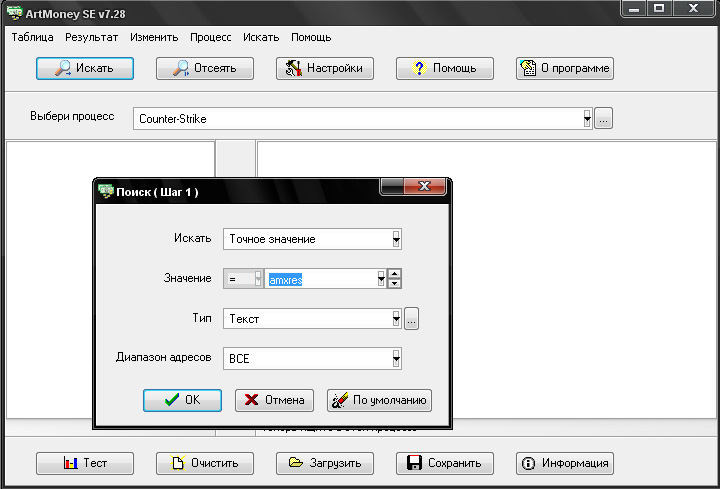Viewport: 720px width, 489px height.
Task: Click the ellipsis button beside Тип
Action: tap(411, 318)
